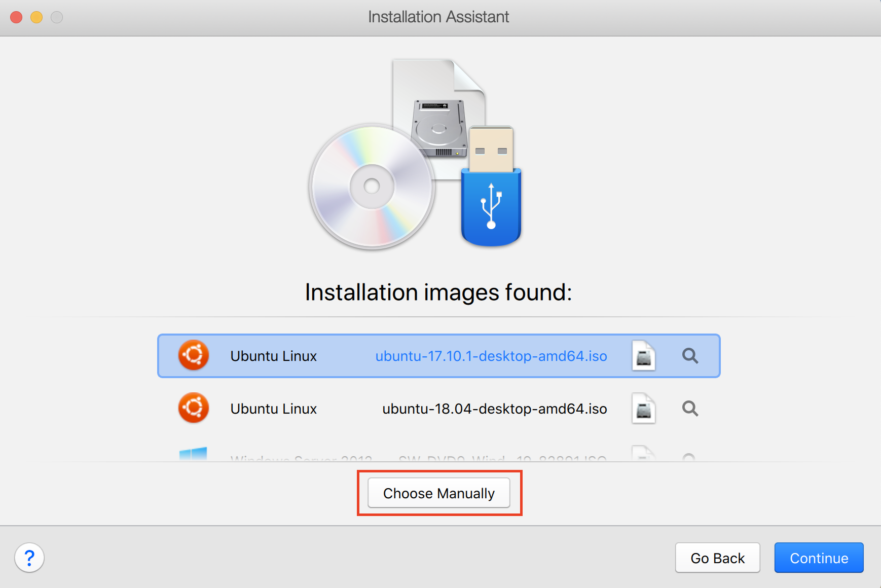Click the Ubuntu logo in the 17.10.1 row
Viewport: 881px width, 588px height.
pos(194,355)
